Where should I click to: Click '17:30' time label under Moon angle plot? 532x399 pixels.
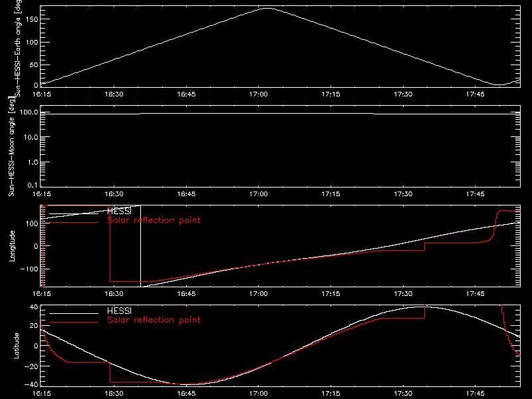(x=403, y=194)
